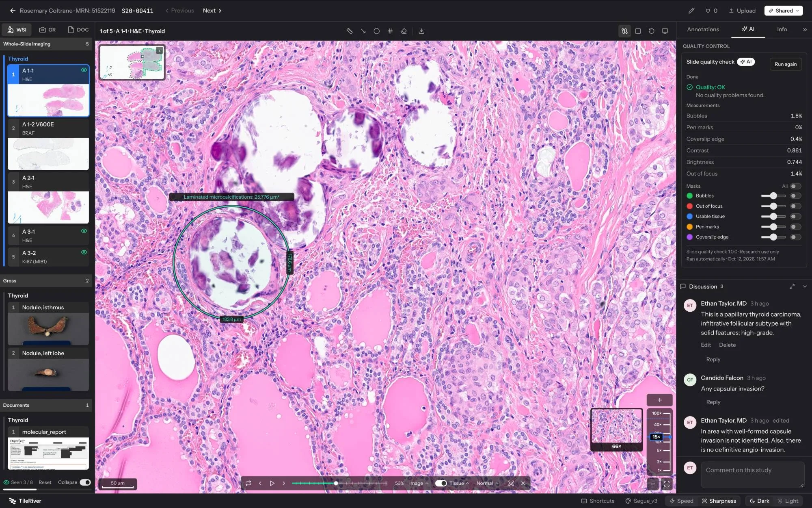Zoom in with the plus button
The width and height of the screenshot is (812, 508).
pos(660,400)
